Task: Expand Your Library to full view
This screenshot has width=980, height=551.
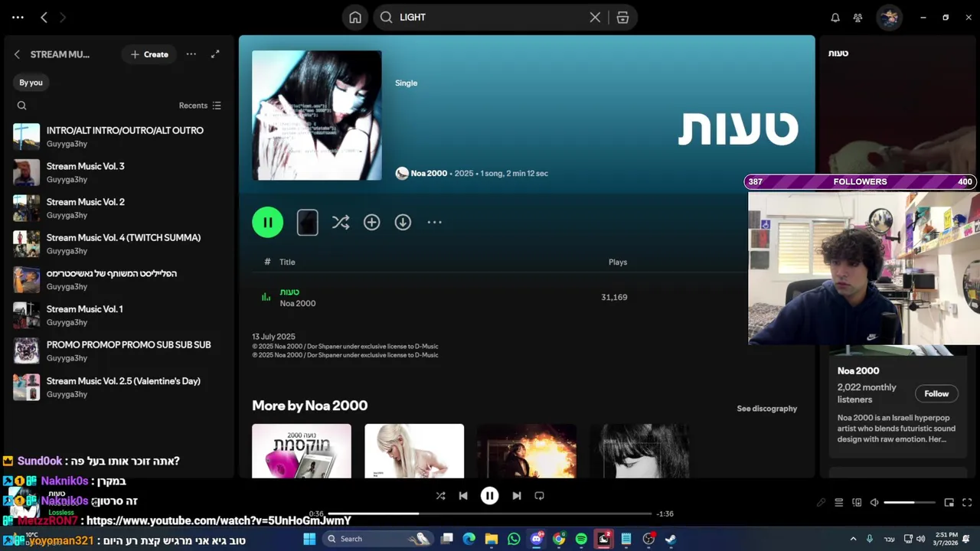Action: [215, 54]
